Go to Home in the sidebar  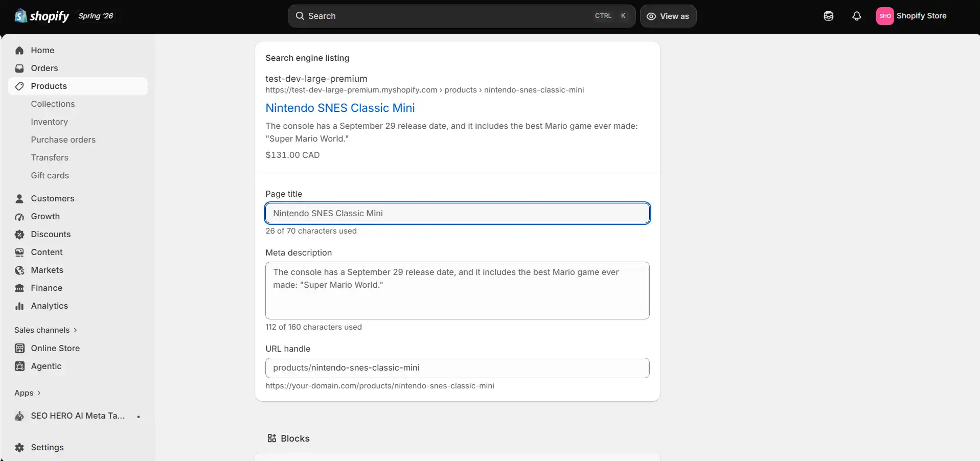78,50
